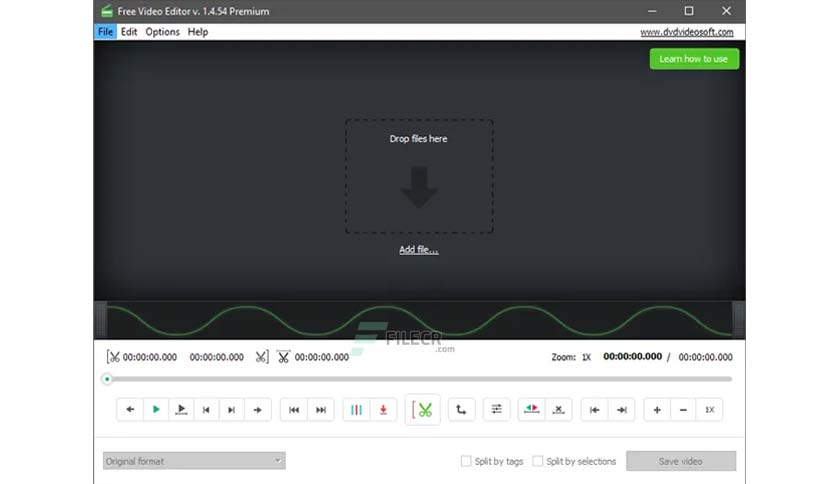Click the green-red arrows invert selection icon
This screenshot has height=484, width=836.
click(x=532, y=409)
